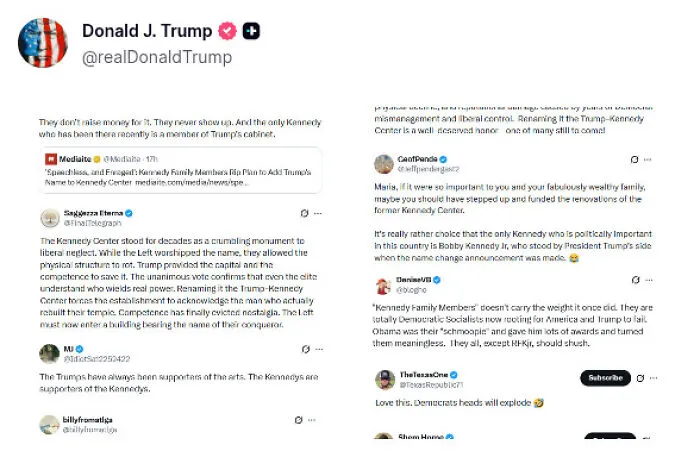The image size is (700, 451).
Task: Click the black plus badge icon
Action: [x=251, y=31]
